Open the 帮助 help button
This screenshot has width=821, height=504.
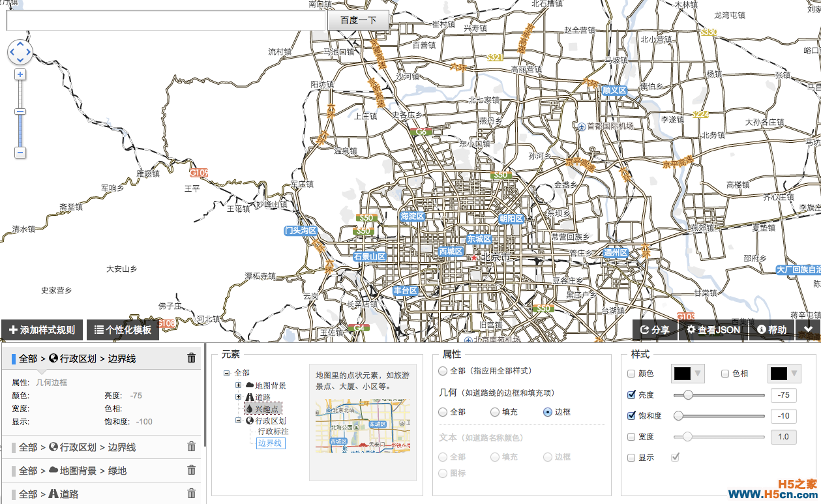click(772, 329)
